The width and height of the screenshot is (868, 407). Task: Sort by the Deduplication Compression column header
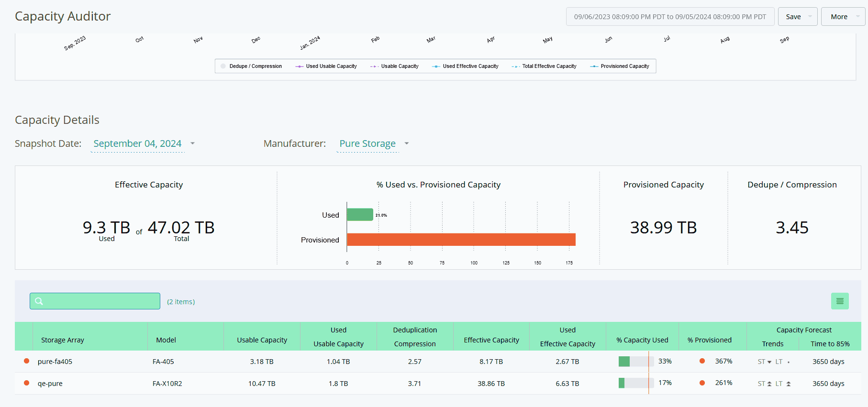(415, 337)
